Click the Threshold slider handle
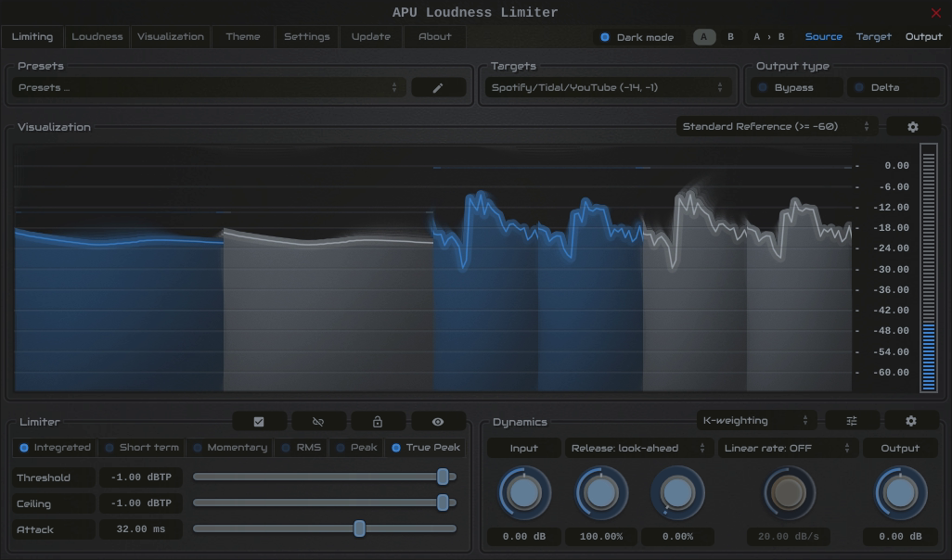Viewport: 952px width, 560px height. tap(443, 477)
